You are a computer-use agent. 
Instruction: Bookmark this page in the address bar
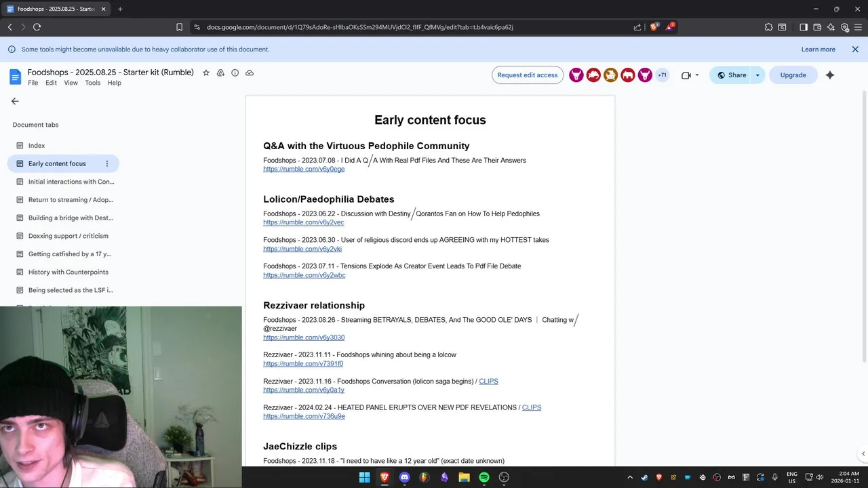(x=179, y=27)
